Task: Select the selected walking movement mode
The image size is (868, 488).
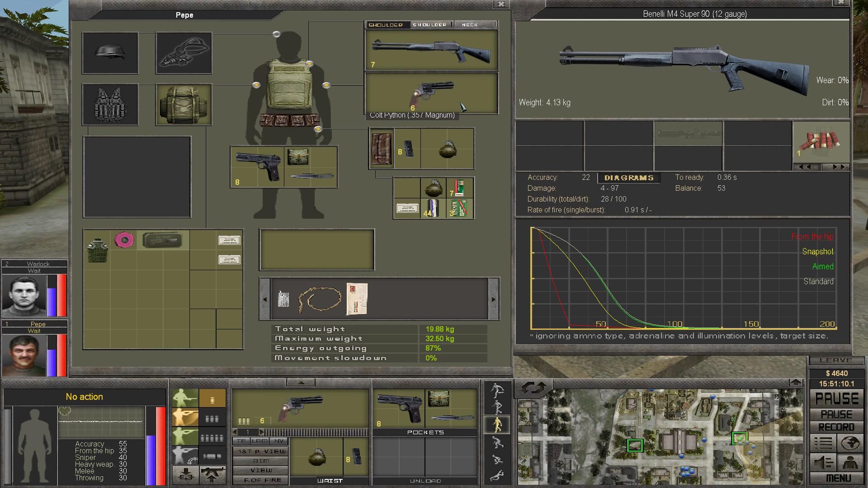Action: coord(497,424)
